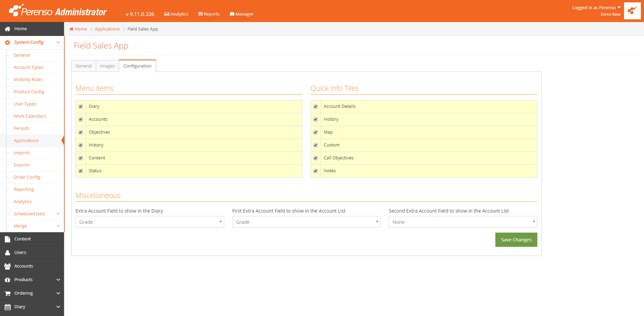Open Analytics in the top menu
The width and height of the screenshot is (644, 316).
coord(176,14)
